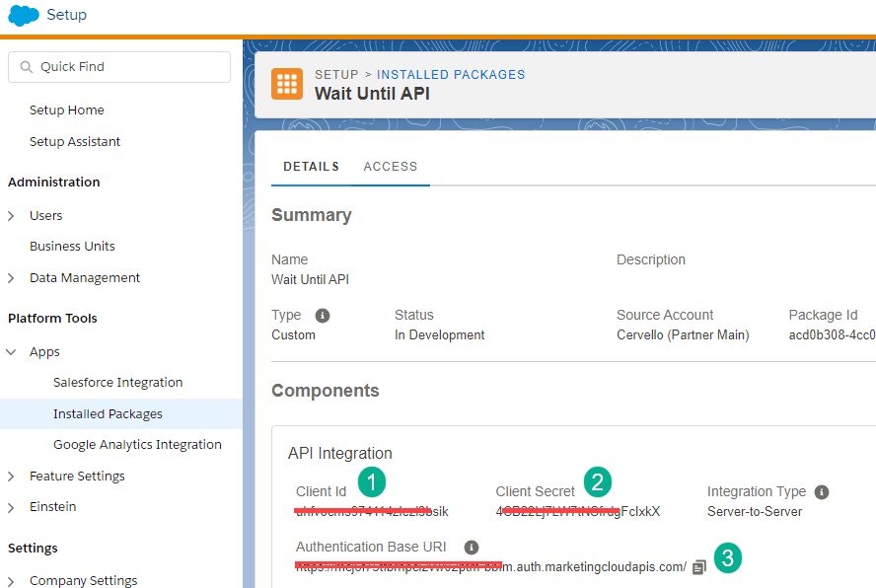Click the Salesforce cloud logo
This screenshot has width=876, height=588.
23,16
